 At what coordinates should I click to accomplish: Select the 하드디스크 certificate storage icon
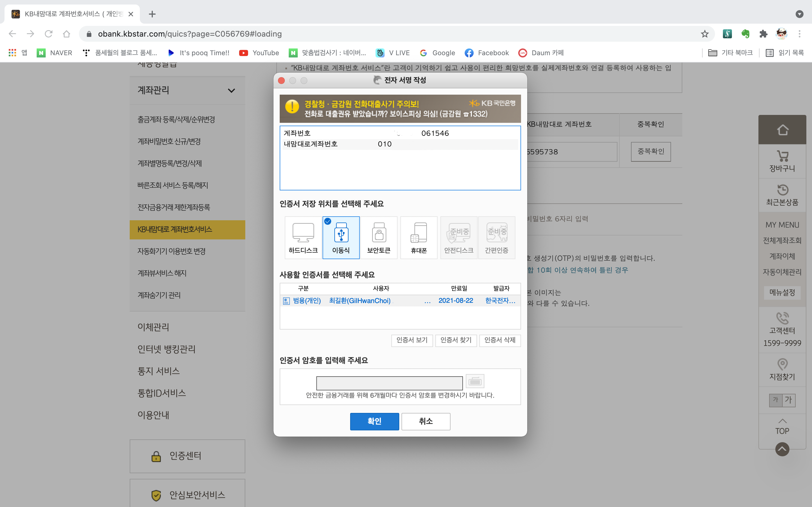point(303,237)
